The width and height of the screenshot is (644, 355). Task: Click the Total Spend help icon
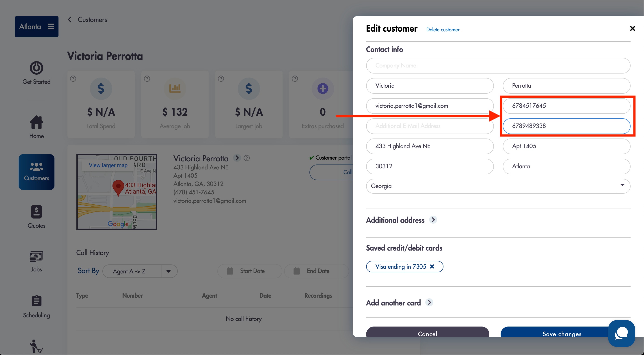pos(73,79)
